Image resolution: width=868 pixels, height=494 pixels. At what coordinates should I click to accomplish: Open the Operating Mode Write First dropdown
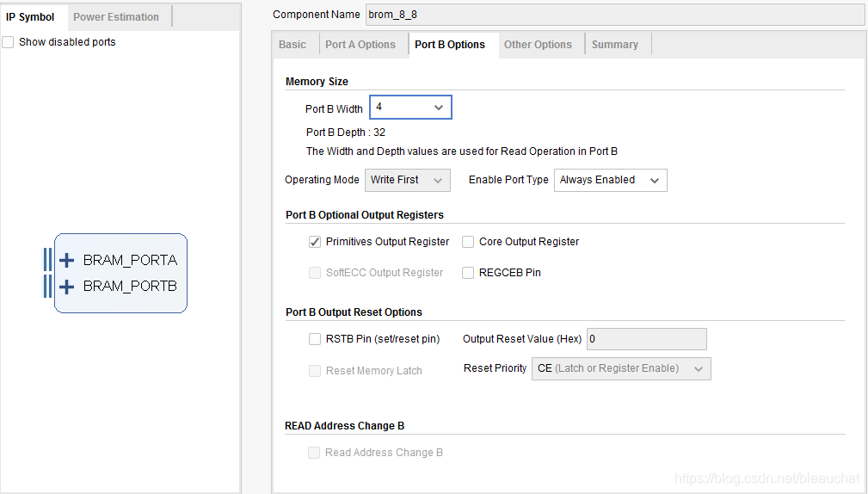point(408,180)
